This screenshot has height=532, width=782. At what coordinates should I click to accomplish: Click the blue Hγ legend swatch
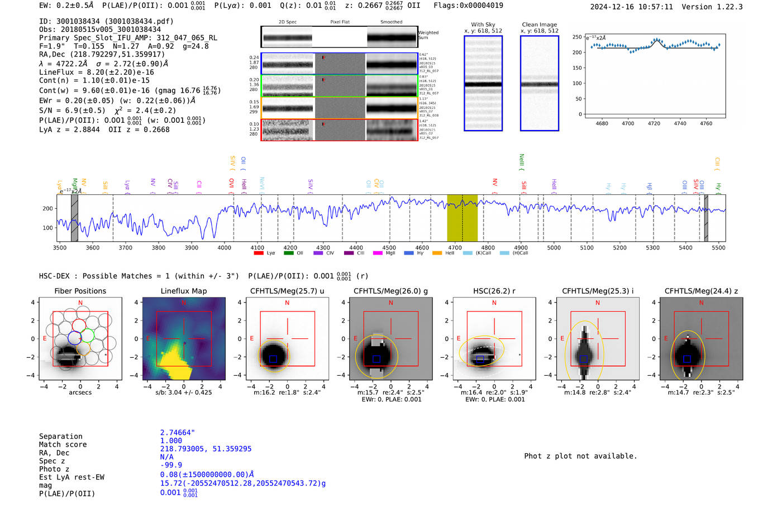(x=409, y=253)
